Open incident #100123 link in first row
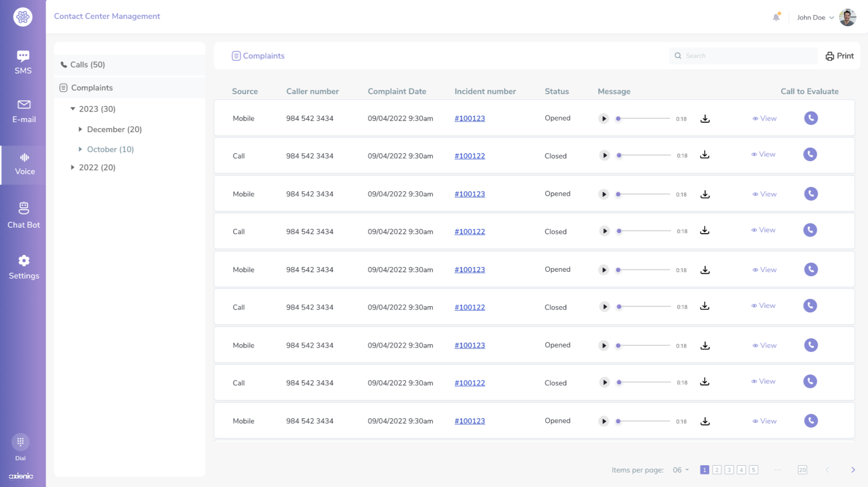This screenshot has height=487, width=868. click(469, 118)
